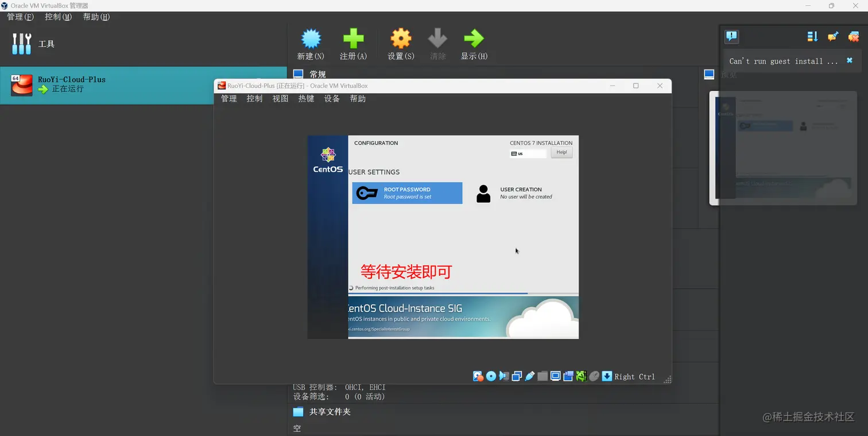The height and width of the screenshot is (436, 868).
Task: Open 设备 menu in the VM window
Action: 332,99
